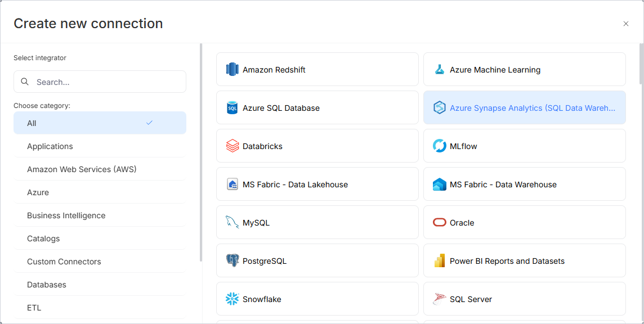644x324 pixels.
Task: Filter by Applications category
Action: pos(50,146)
